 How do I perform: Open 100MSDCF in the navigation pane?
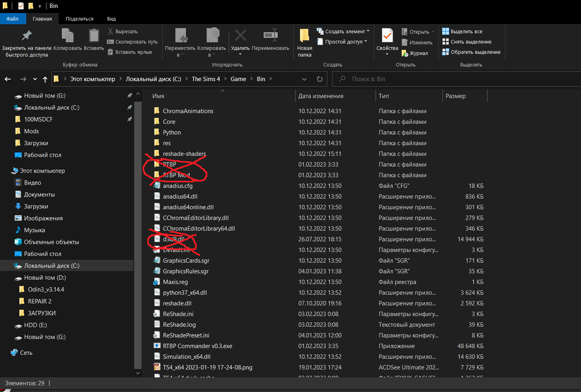click(x=38, y=119)
